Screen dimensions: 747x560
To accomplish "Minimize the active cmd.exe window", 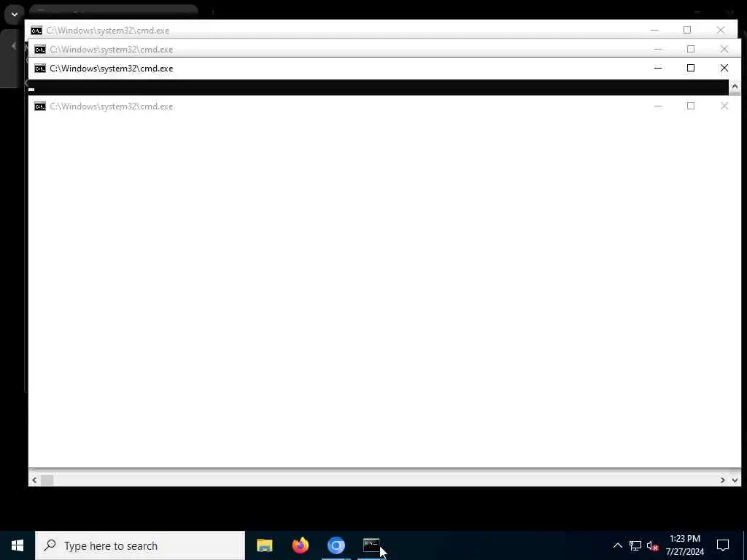I will 658,68.
